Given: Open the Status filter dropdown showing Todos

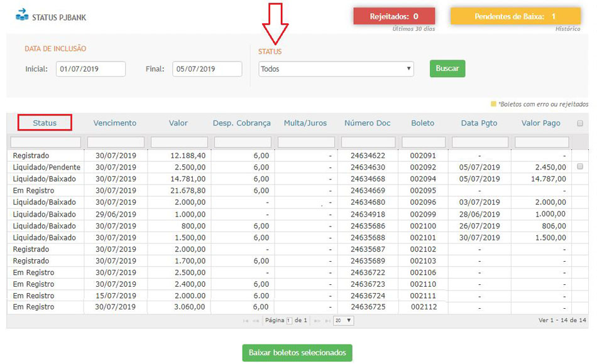Looking at the screenshot, I should pyautogui.click(x=336, y=69).
